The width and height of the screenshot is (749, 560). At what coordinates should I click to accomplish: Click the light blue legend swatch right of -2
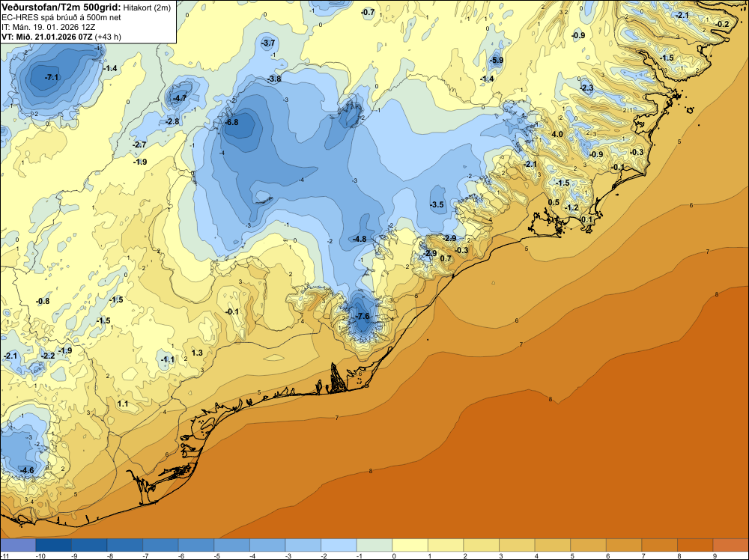click(x=339, y=545)
